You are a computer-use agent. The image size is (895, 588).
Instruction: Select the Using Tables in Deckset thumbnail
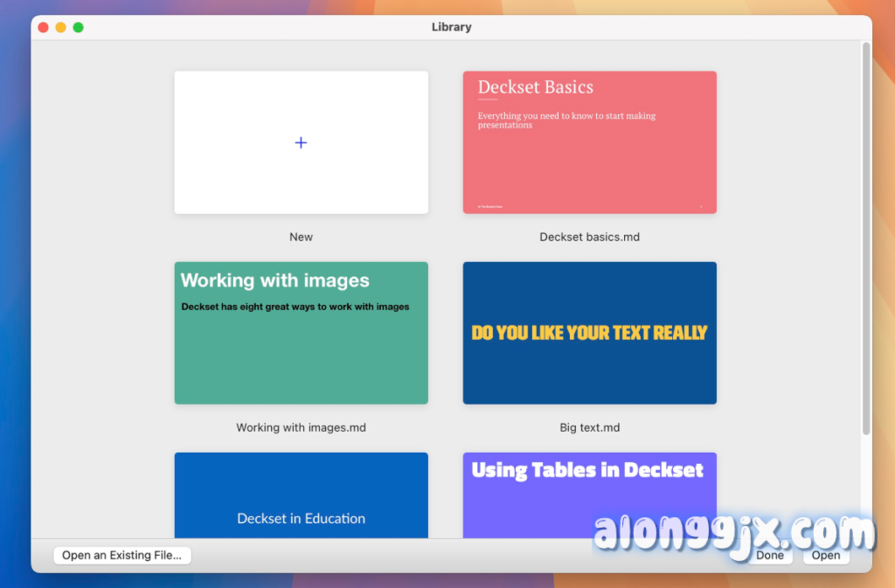tap(589, 502)
